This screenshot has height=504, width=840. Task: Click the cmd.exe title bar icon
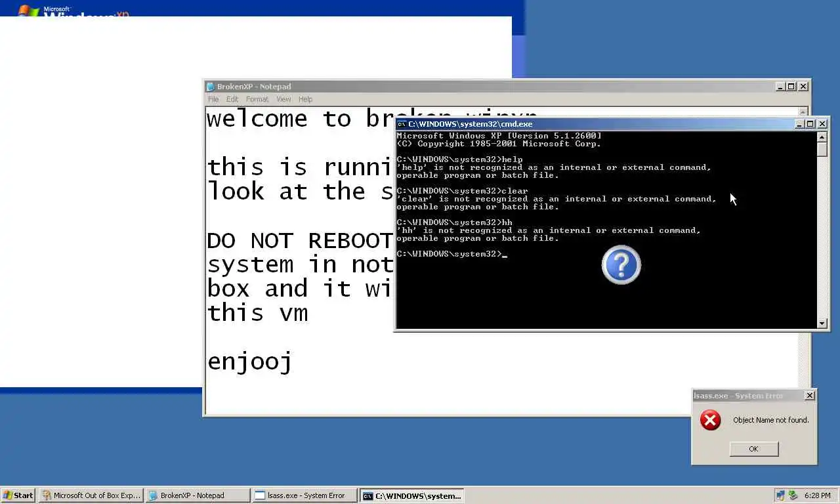click(x=402, y=124)
